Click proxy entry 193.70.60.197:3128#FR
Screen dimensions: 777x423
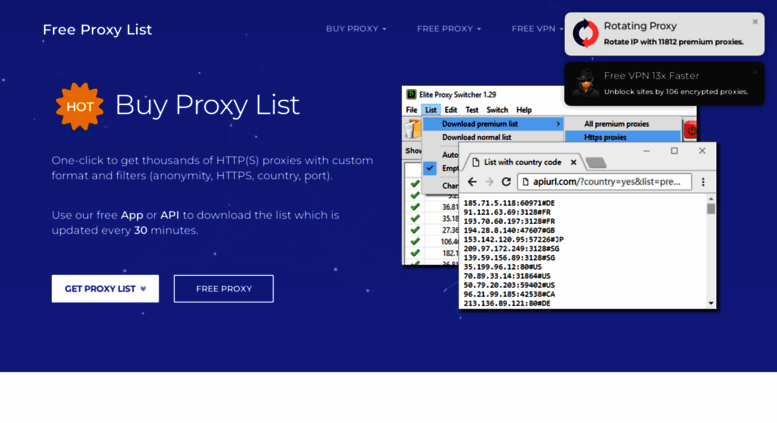click(x=509, y=221)
